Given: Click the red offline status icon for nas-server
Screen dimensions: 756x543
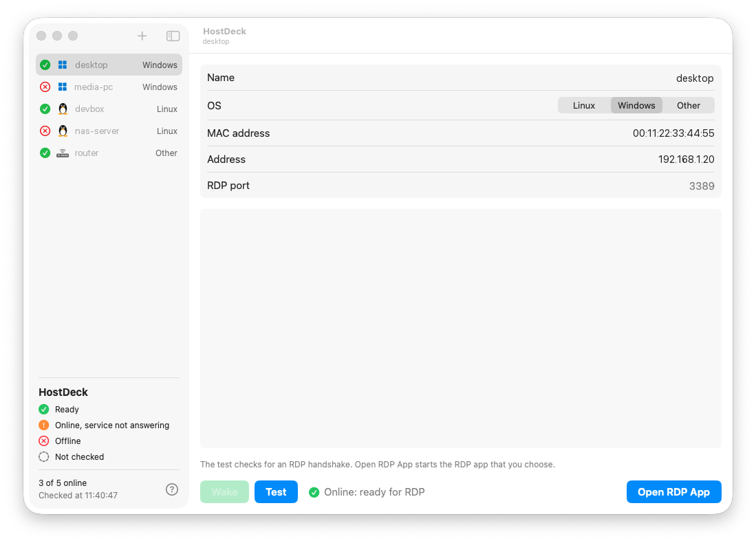Looking at the screenshot, I should [45, 131].
